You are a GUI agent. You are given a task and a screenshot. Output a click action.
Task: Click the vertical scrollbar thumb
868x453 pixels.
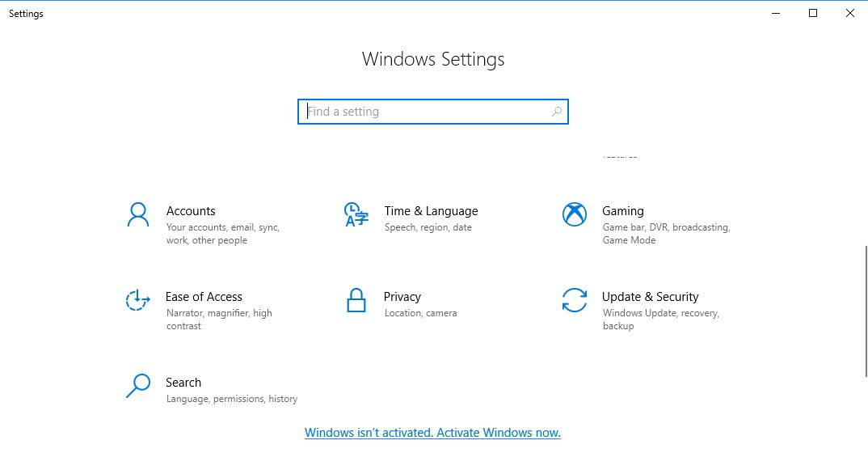(866, 311)
